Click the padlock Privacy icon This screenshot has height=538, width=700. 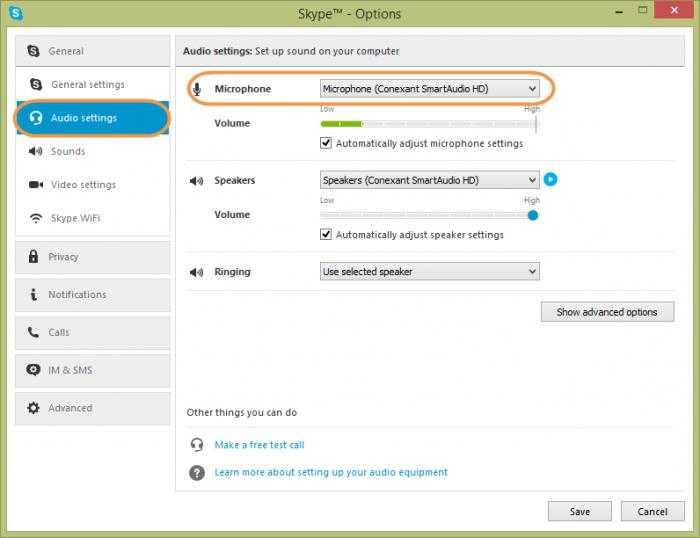[x=34, y=257]
